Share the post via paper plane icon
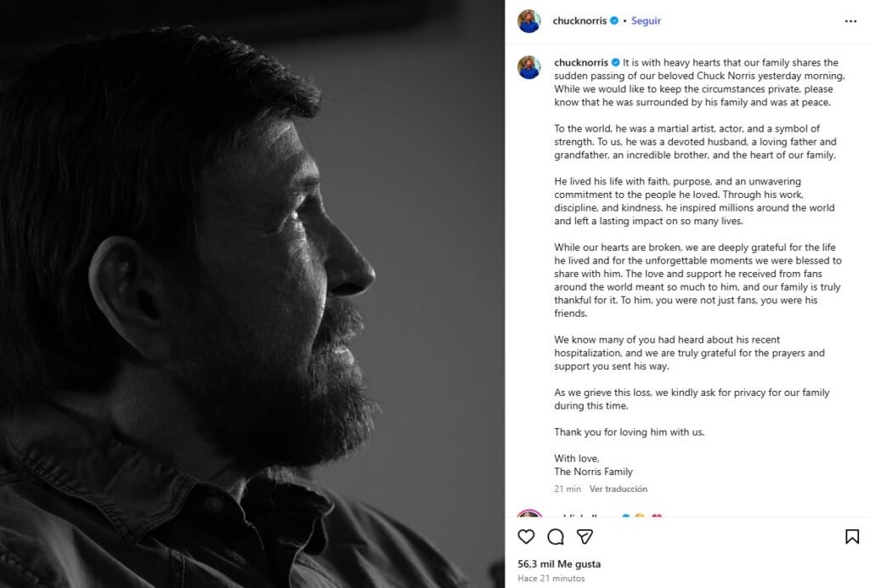The image size is (870, 588). click(585, 536)
